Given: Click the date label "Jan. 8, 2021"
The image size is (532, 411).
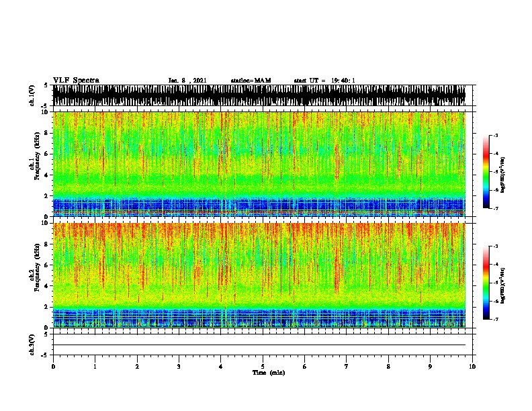Looking at the screenshot, I should (187, 81).
